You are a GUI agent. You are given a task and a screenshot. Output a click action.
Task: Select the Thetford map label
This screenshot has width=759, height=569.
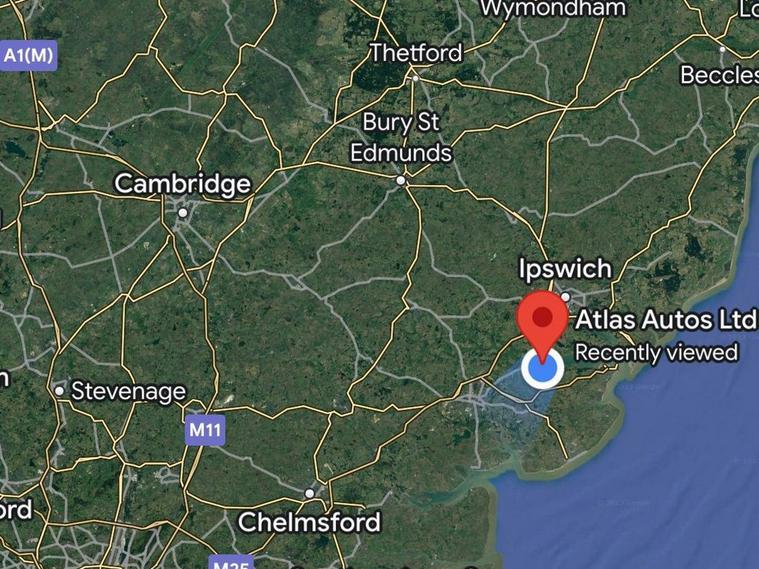pos(416,53)
